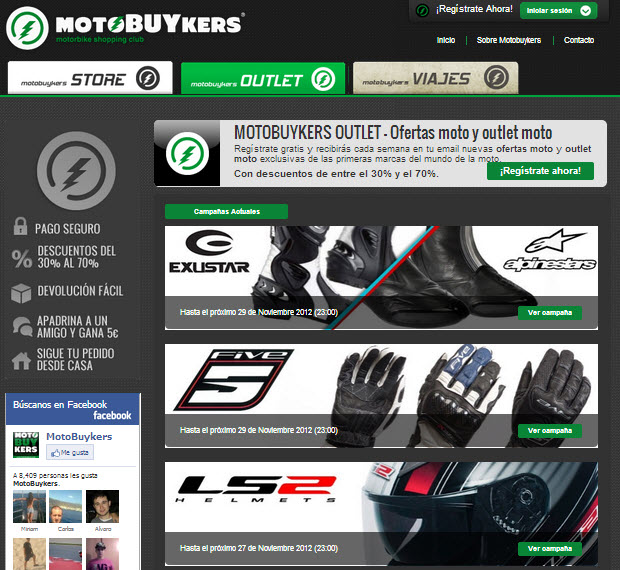The width and height of the screenshot is (620, 570).
Task: Click Ver campaña for the LS2 Helmets campaign
Action: [x=550, y=549]
